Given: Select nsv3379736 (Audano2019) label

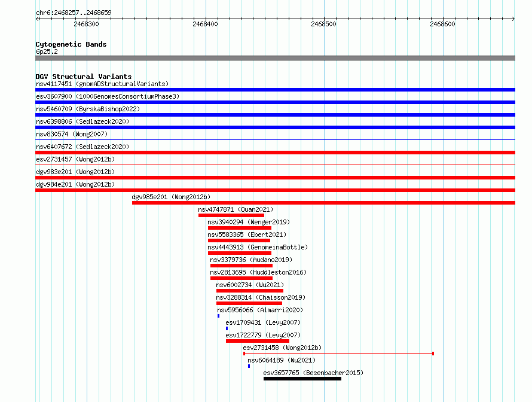Looking at the screenshot, I should [x=251, y=260].
